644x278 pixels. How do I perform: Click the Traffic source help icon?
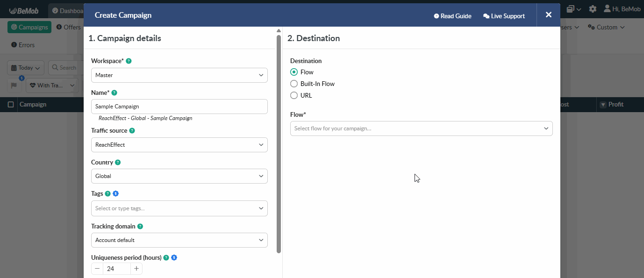tap(132, 131)
